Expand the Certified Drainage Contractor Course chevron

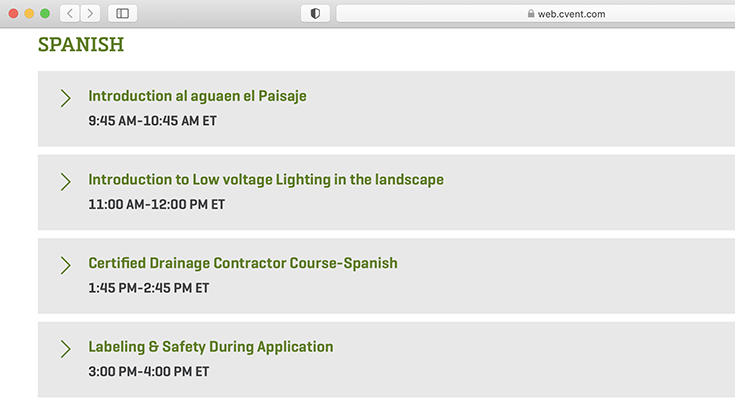pos(65,265)
